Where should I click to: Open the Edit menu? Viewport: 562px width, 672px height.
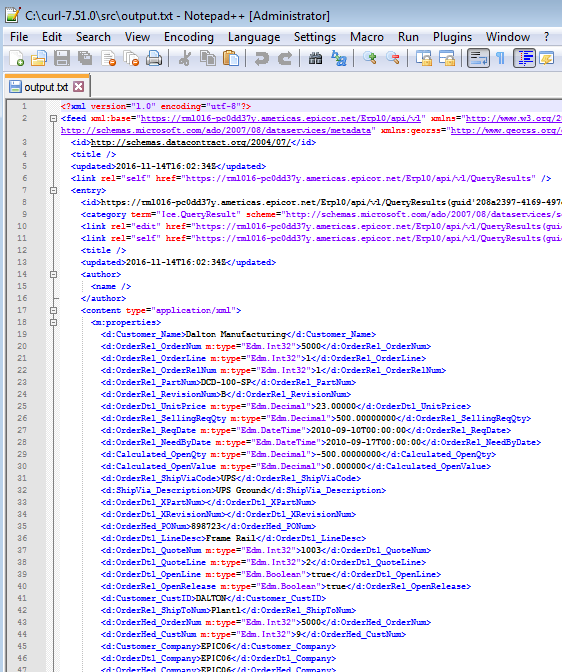(x=52, y=37)
